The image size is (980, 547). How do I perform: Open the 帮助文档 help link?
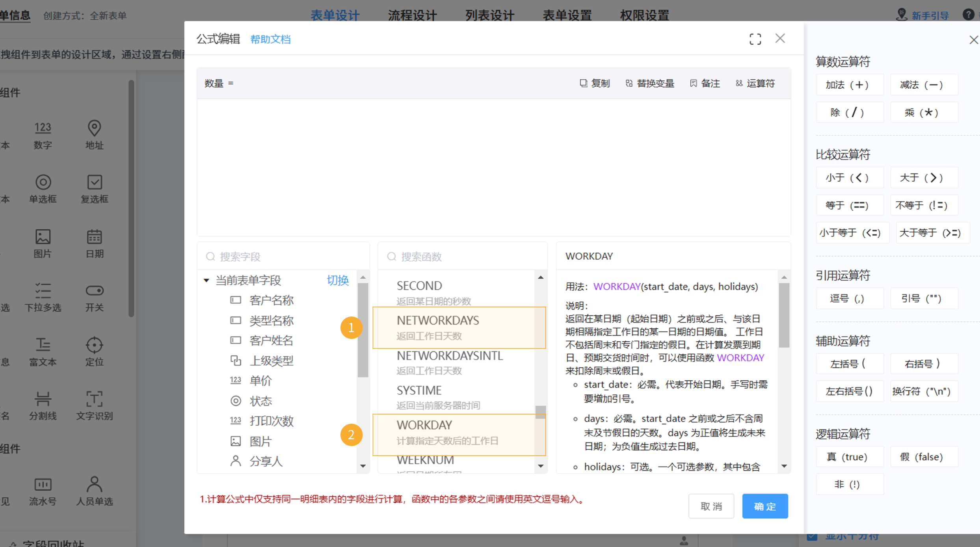[270, 39]
